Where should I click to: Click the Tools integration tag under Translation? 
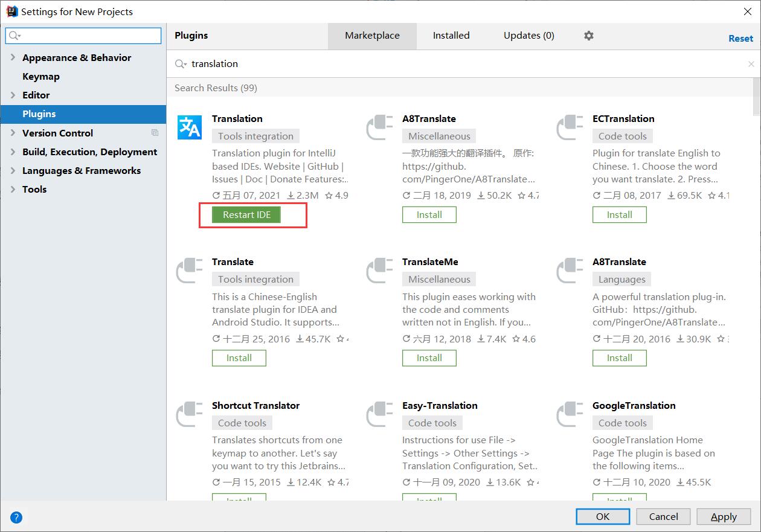(x=256, y=136)
